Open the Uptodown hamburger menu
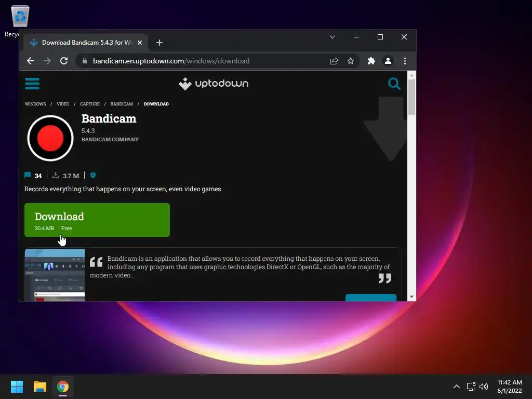 [32, 84]
